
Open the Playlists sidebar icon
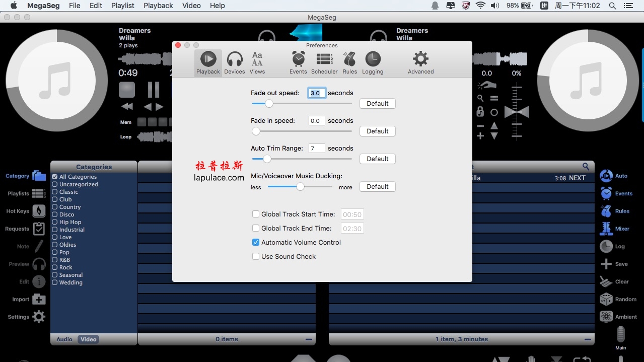click(x=39, y=193)
